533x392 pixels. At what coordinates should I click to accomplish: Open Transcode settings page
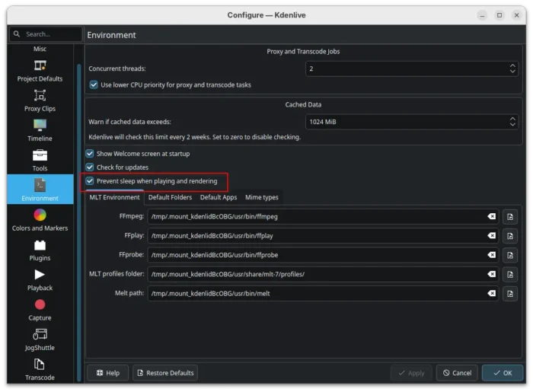(40, 370)
